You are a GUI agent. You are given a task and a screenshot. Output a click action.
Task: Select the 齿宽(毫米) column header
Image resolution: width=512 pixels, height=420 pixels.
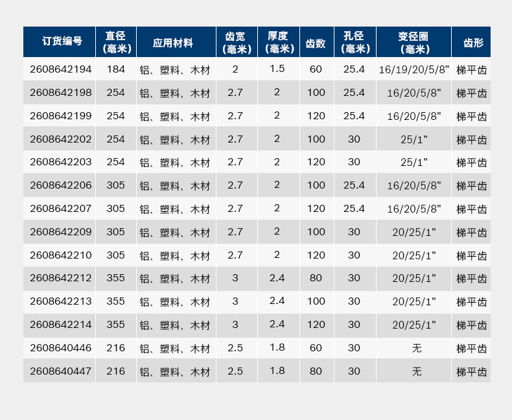235,42
